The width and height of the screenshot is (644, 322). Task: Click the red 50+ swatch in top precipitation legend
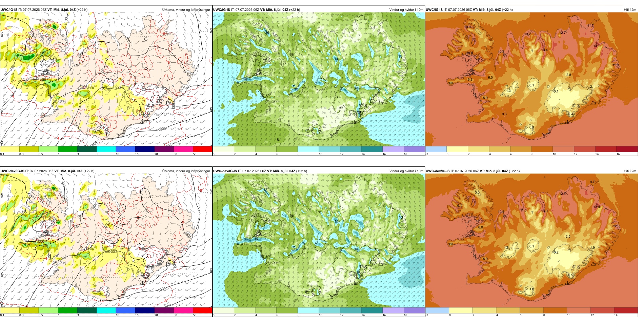click(202, 149)
